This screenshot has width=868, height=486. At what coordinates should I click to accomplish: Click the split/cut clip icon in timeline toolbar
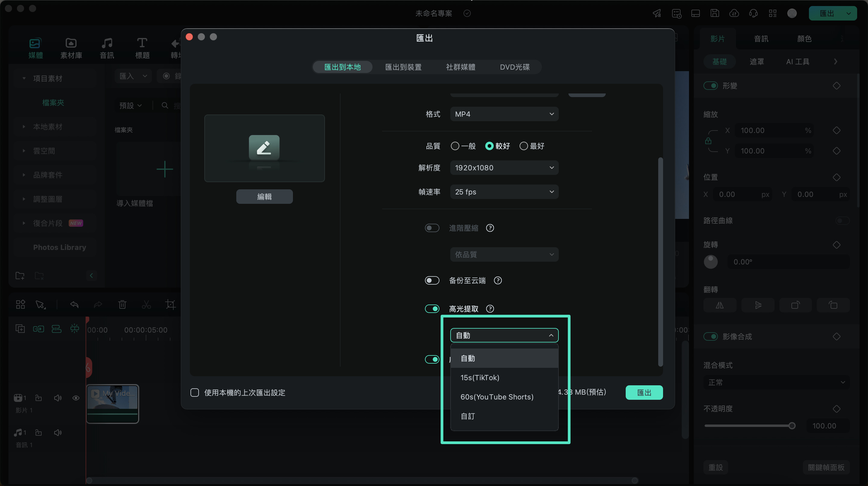click(146, 305)
